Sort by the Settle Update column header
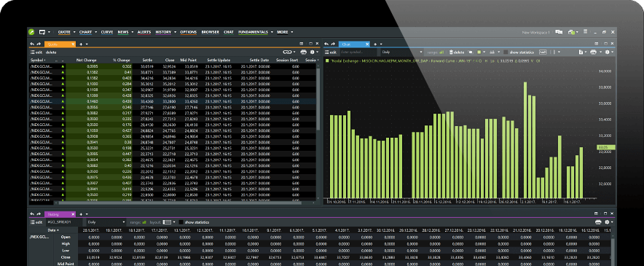The width and height of the screenshot is (644, 266). point(219,60)
